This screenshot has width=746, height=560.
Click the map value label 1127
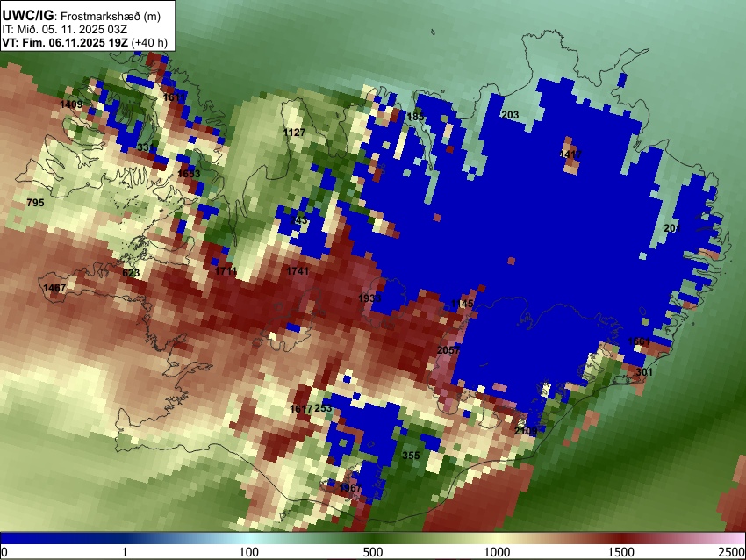(294, 133)
